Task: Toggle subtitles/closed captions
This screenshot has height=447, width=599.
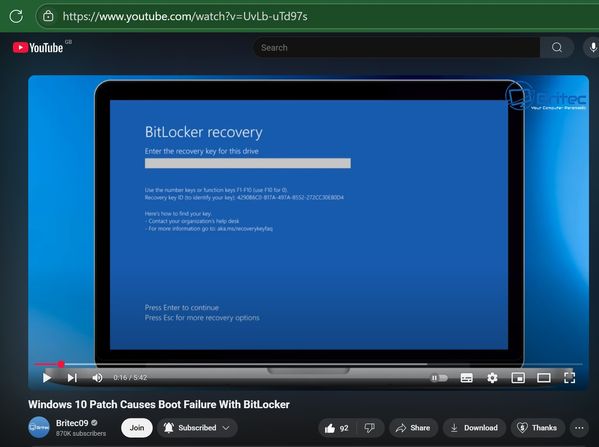Action: pos(466,378)
